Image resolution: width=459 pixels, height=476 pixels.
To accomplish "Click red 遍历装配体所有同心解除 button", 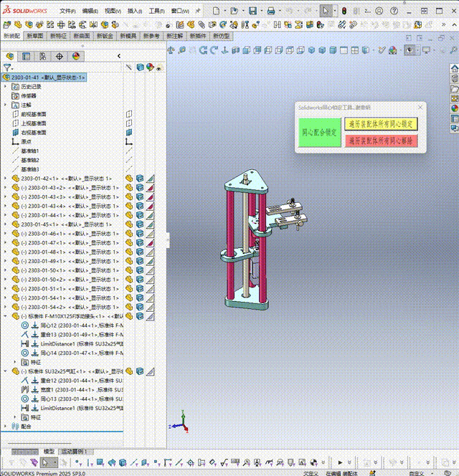I will [x=381, y=141].
